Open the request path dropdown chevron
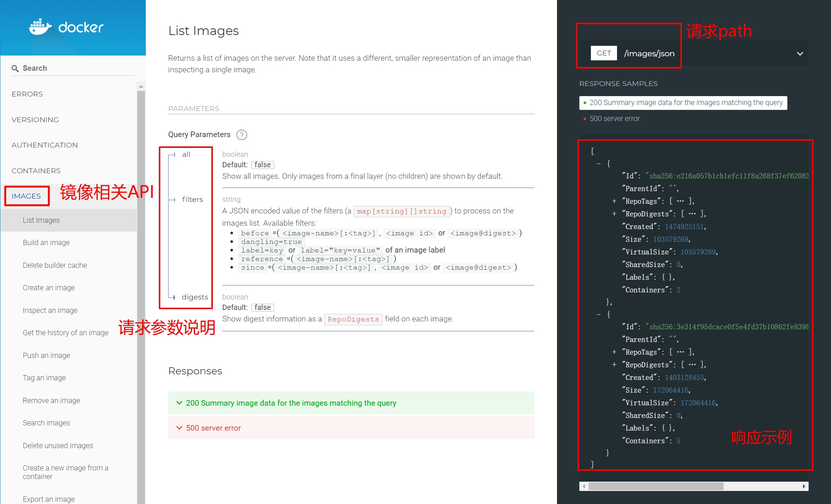Viewport: 831px width, 504px height. pyautogui.click(x=800, y=54)
